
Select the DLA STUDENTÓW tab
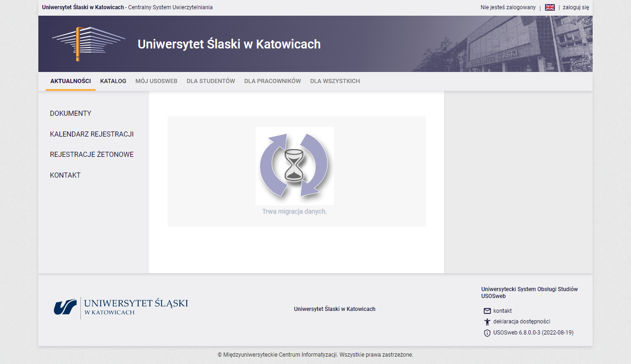211,81
